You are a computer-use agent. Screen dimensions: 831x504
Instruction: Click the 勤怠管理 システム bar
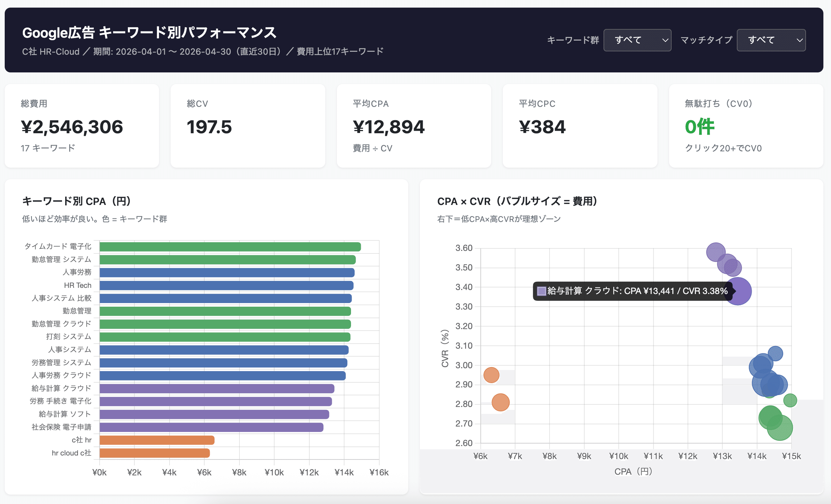(x=227, y=260)
